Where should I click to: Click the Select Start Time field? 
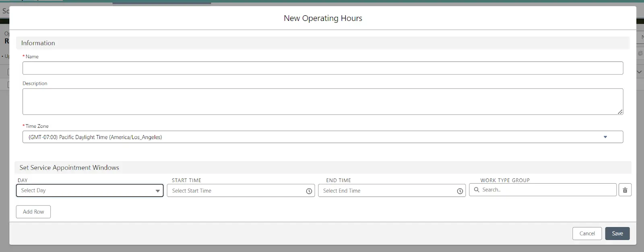coord(237,191)
